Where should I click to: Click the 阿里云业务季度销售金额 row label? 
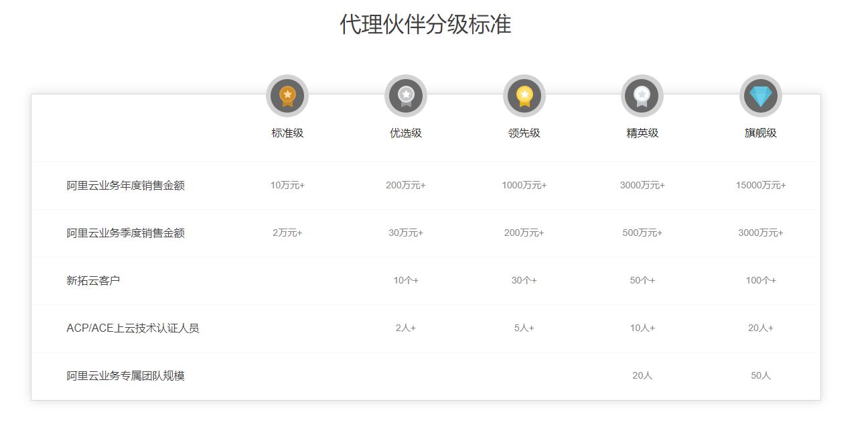[x=125, y=233]
